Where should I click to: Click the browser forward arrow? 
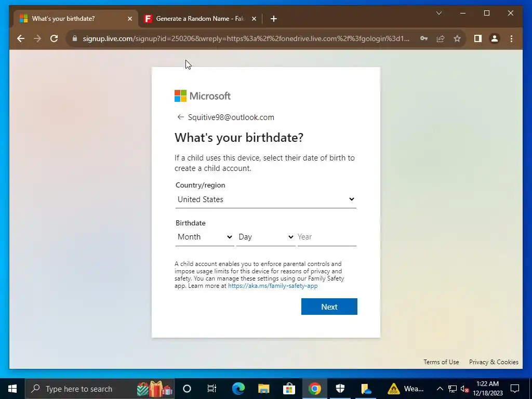point(37,38)
